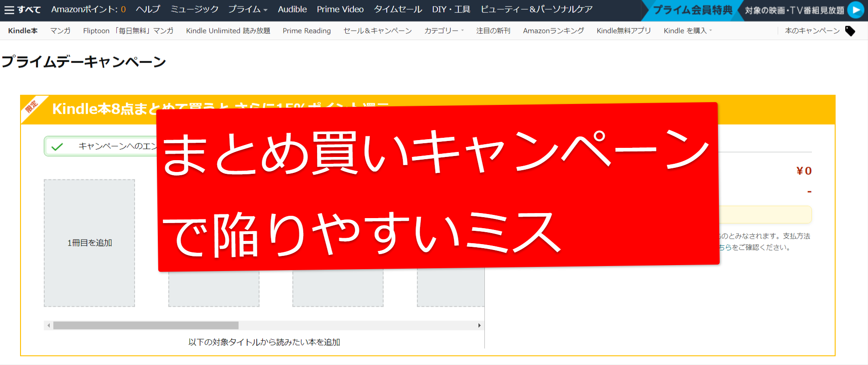Go to ミュージック section

pyautogui.click(x=194, y=9)
